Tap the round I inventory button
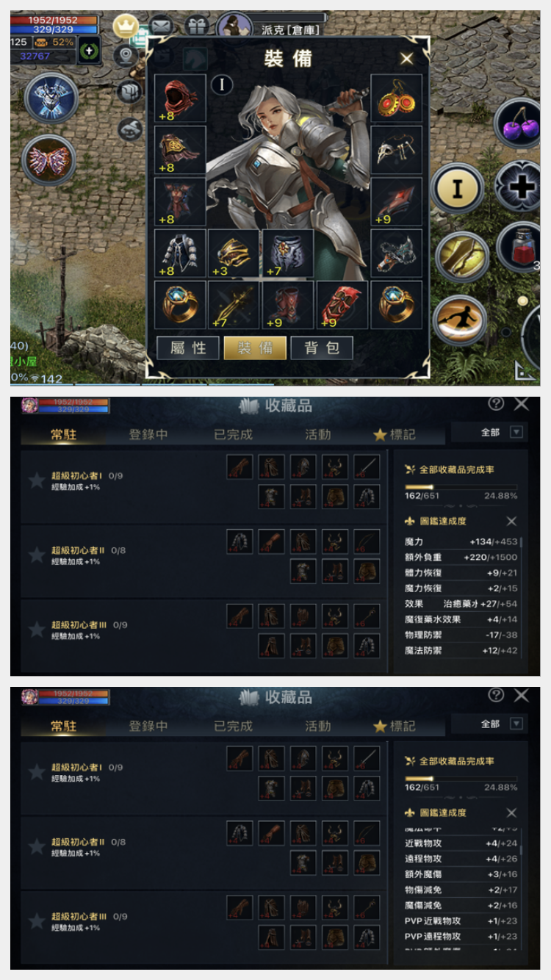Image resolution: width=551 pixels, height=980 pixels. [457, 189]
